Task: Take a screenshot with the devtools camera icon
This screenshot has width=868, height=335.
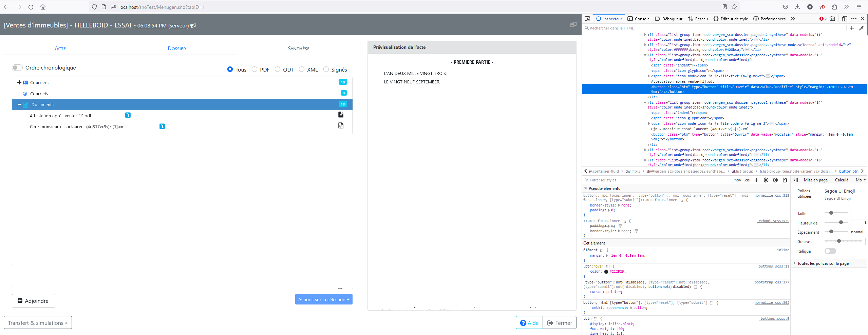Action: 832,19
